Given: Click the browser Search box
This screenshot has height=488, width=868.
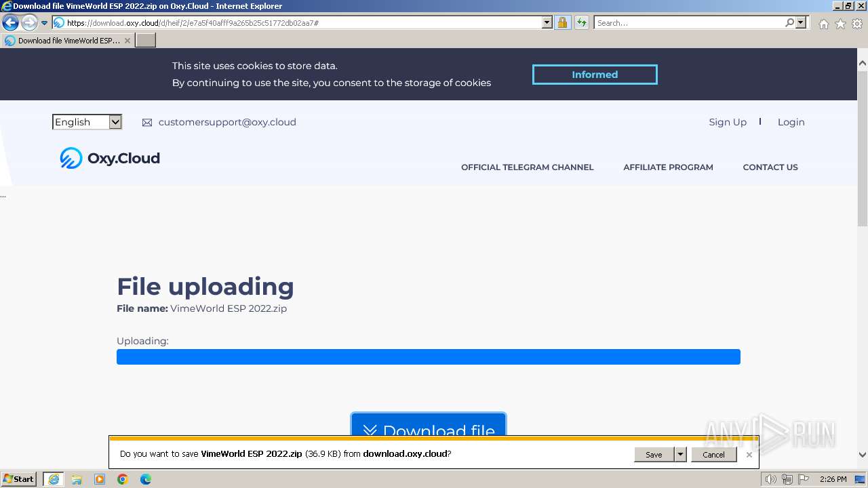Looking at the screenshot, I should pyautogui.click(x=689, y=23).
